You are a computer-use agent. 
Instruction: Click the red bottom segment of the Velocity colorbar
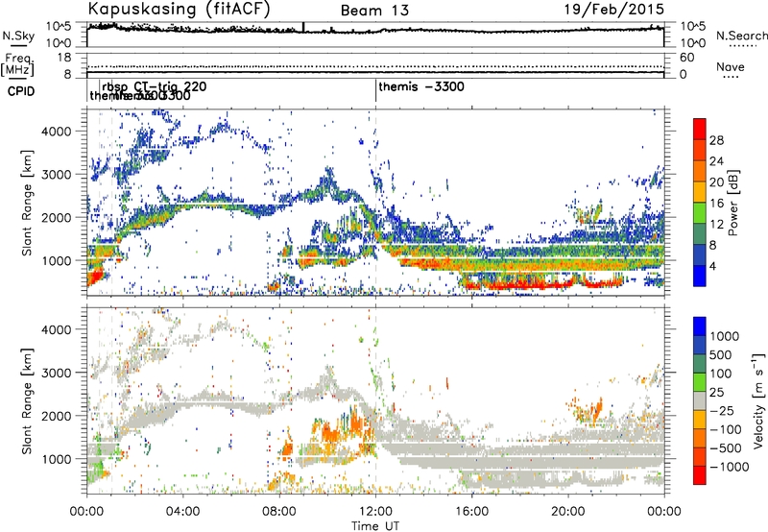[700, 475]
